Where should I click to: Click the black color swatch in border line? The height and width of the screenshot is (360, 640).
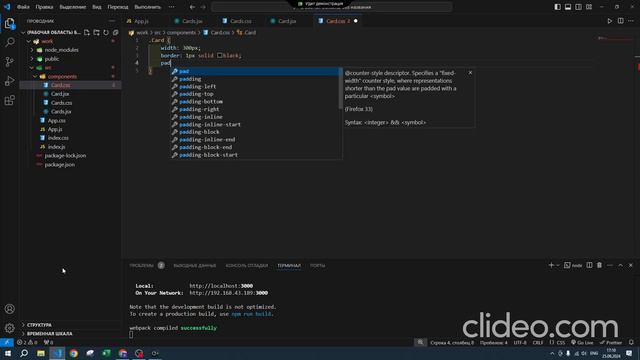[x=220, y=56]
